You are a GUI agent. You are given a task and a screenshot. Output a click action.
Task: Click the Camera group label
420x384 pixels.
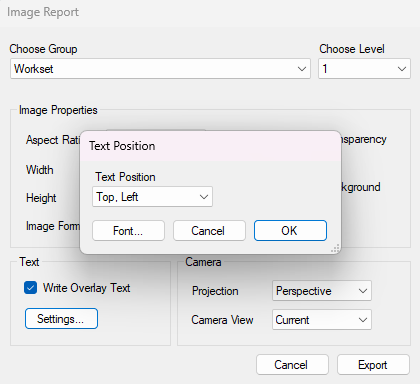(203, 262)
